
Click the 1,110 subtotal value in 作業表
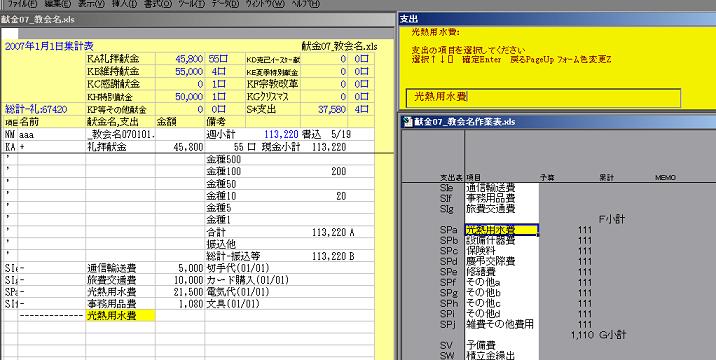582,335
